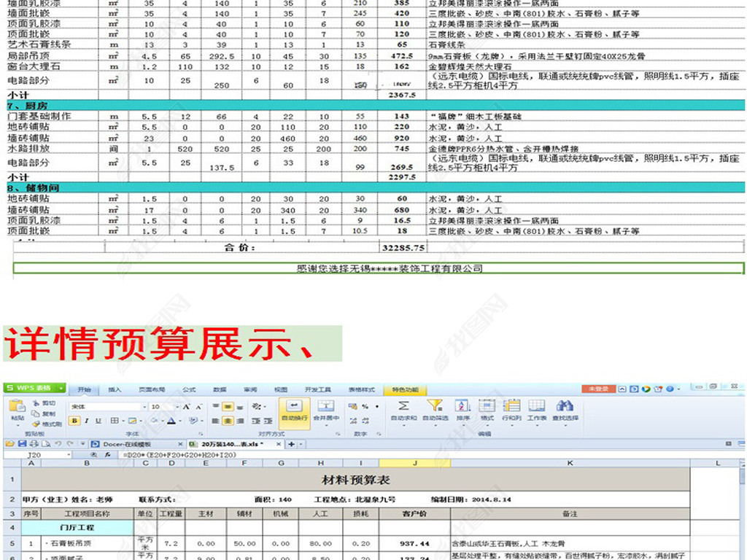Toggle Italic formatting

[x=86, y=421]
